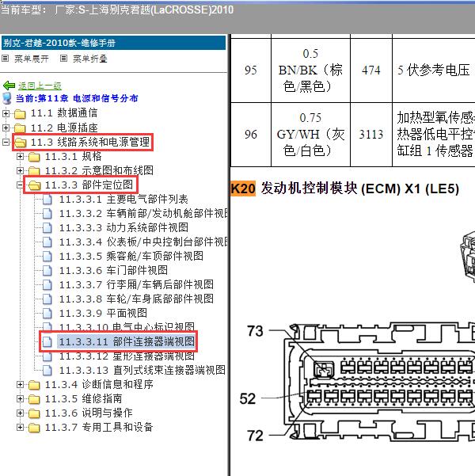Click page icon for 11.3.3.1 主要电气部件列表
The width and height of the screenshot is (475, 476).
47,199
